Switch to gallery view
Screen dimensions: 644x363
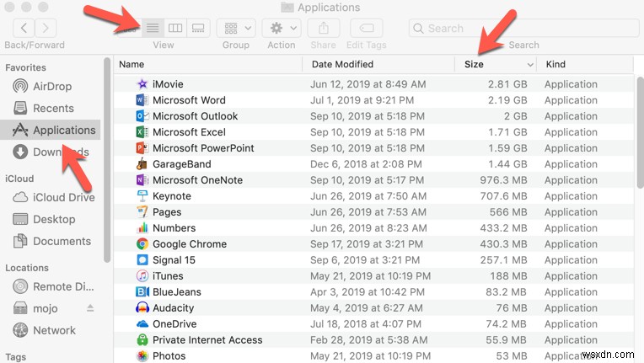198,28
